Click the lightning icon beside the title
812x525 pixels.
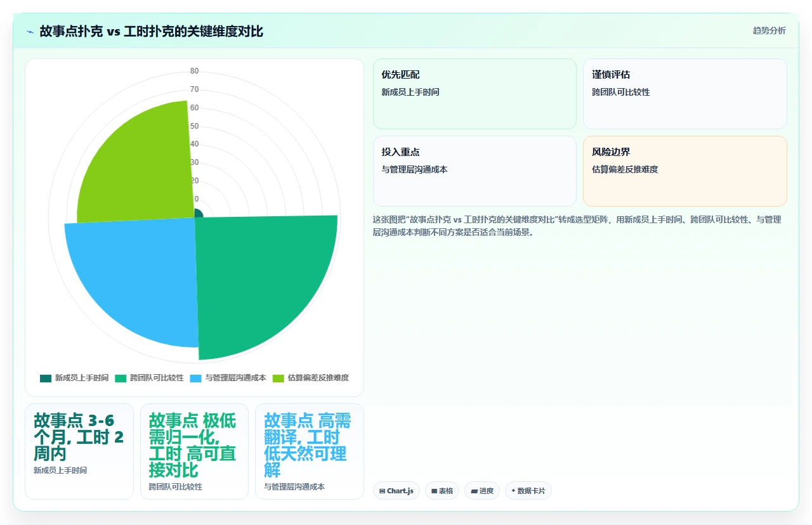(30, 32)
